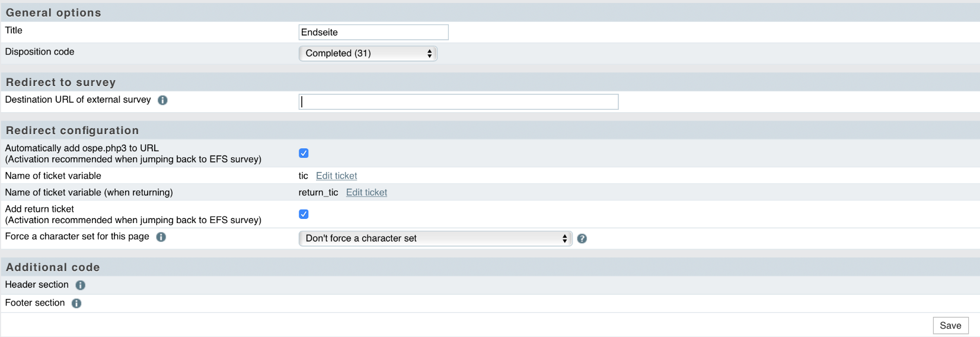Click the Redirect configuration section header

pos(72,130)
